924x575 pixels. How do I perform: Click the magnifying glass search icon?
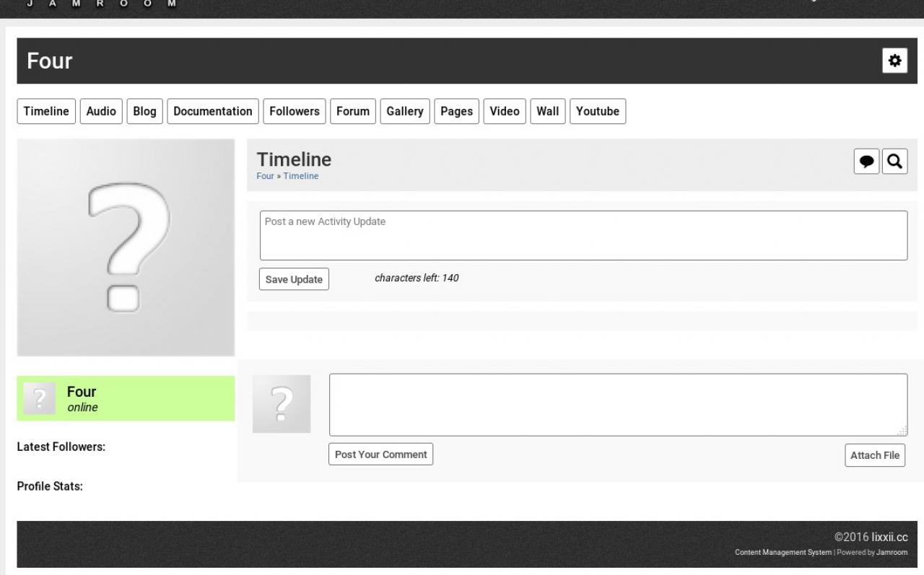[894, 162]
